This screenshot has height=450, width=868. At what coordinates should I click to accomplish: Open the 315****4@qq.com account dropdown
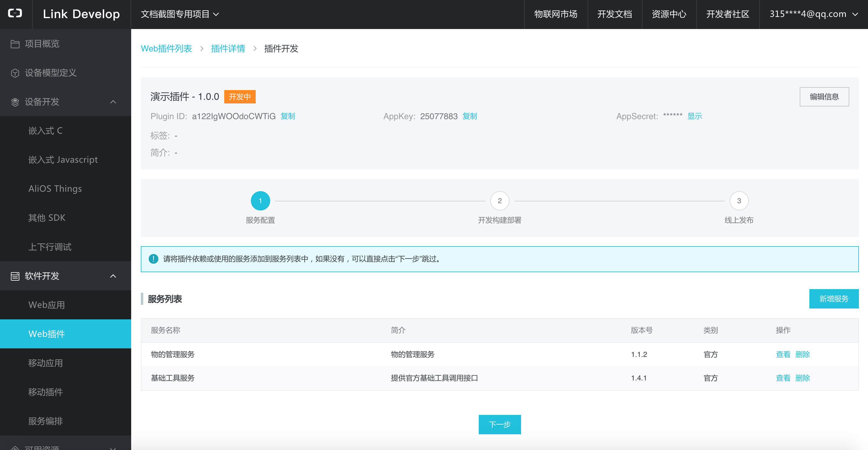click(814, 14)
